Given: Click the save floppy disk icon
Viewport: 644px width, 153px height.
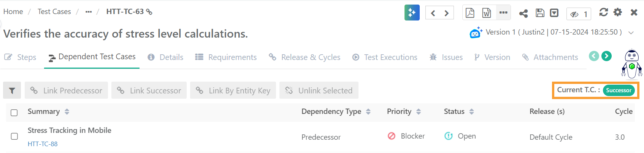Looking at the screenshot, I should [540, 13].
